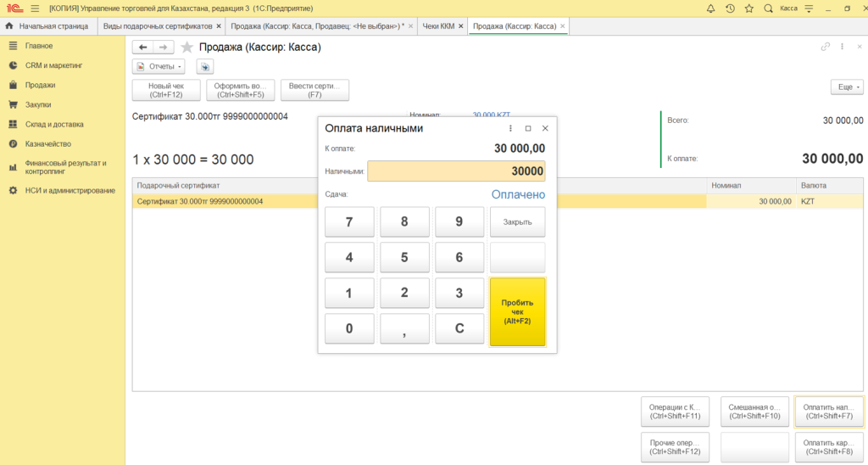Select the Сертификат 30.000тг table row
This screenshot has height=465, width=868.
(498, 202)
